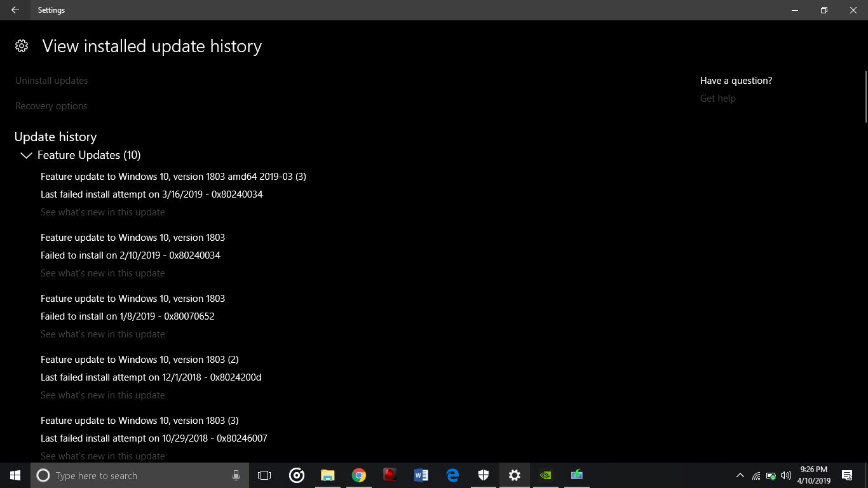Go back with the Settings back arrow
The image size is (868, 488).
[15, 10]
